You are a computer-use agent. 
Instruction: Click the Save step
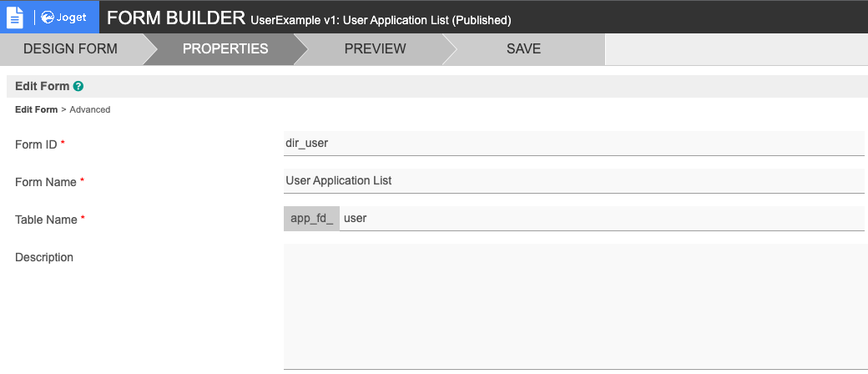[523, 48]
